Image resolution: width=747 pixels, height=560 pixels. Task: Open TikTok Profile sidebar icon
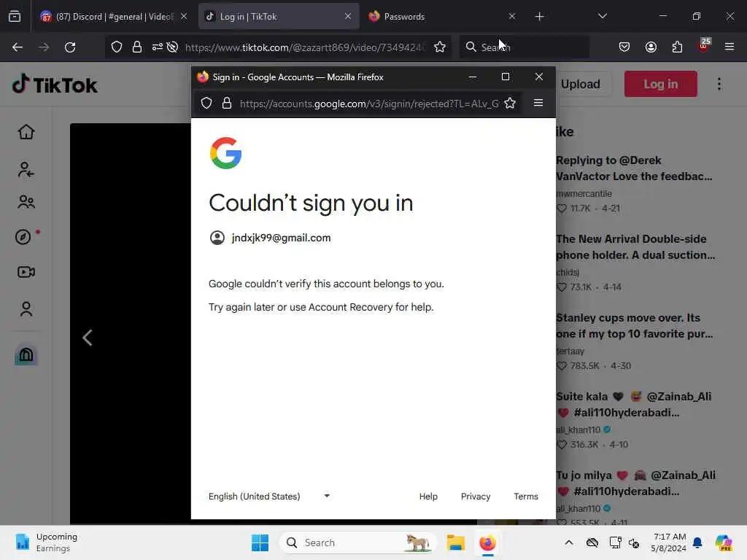click(26, 309)
